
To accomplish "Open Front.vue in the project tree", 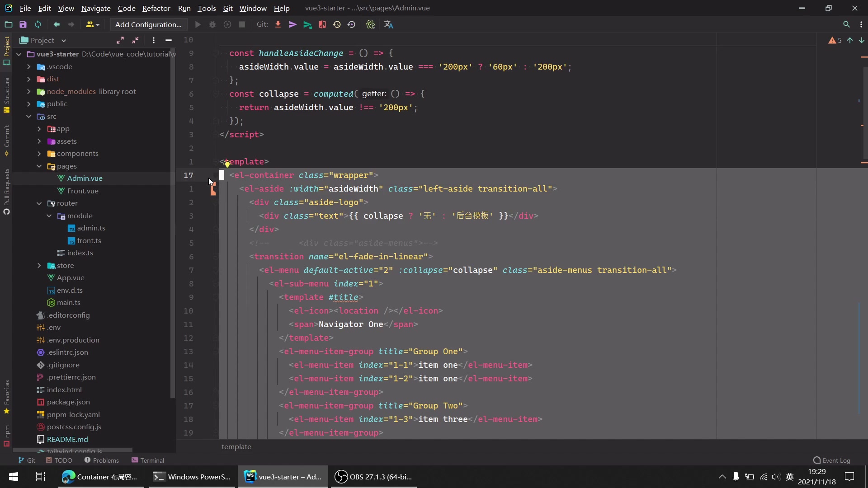I will [83, 191].
